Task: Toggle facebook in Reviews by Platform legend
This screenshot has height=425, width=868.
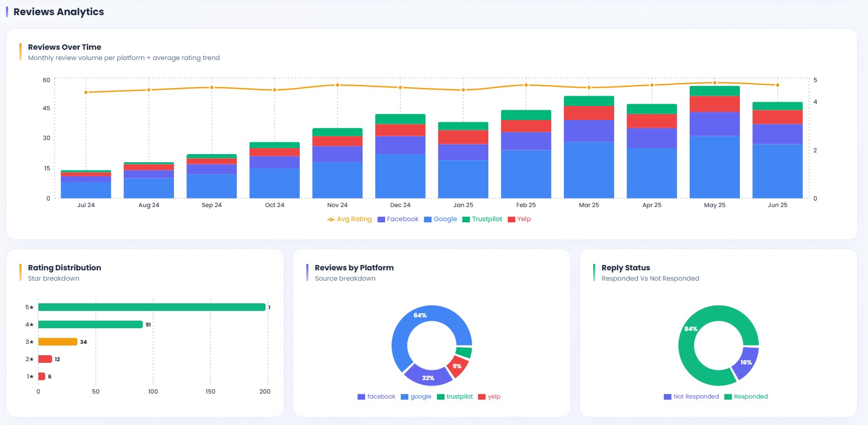Action: coord(376,396)
